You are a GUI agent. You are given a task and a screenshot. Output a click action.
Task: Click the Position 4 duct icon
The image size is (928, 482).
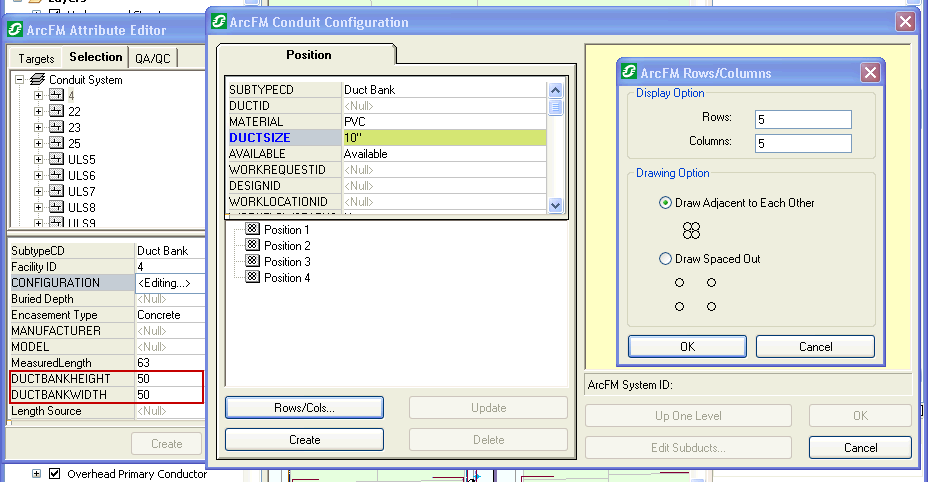point(254,278)
